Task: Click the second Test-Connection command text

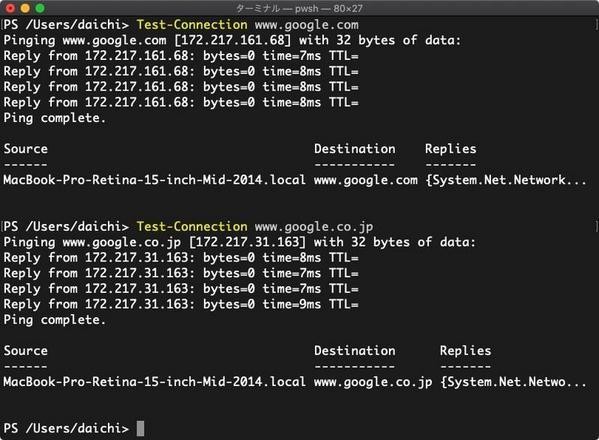Action: 192,226
